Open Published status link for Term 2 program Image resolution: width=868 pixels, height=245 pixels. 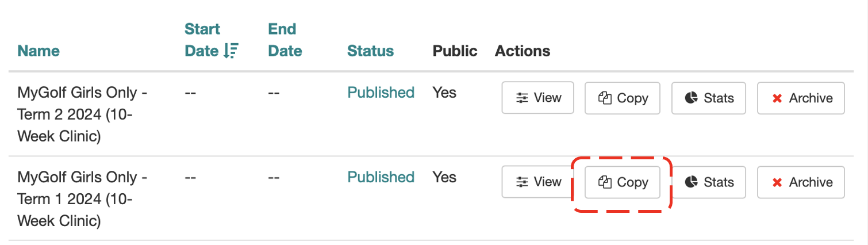click(x=381, y=93)
